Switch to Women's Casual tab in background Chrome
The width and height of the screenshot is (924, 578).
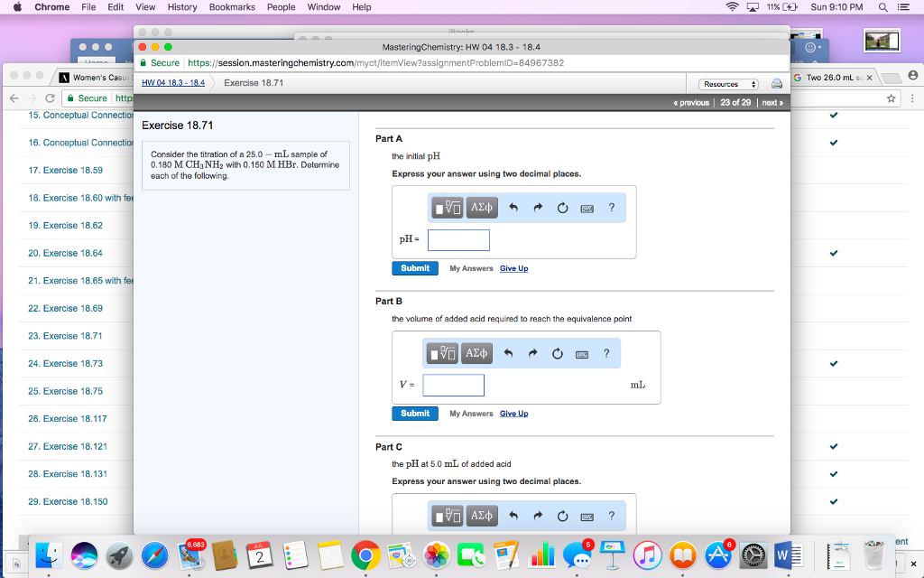[x=96, y=78]
